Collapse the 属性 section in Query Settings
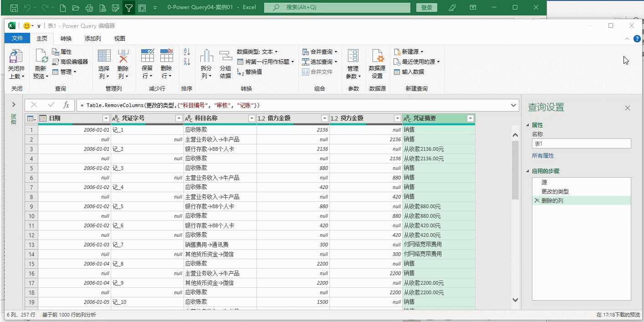Viewport: 644px width, 322px height. point(528,125)
